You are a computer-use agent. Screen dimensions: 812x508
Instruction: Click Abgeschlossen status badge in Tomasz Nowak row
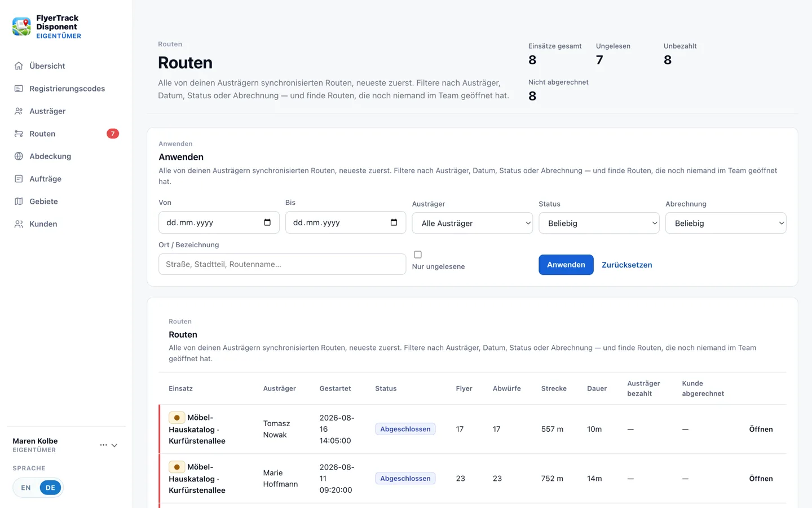pos(405,429)
